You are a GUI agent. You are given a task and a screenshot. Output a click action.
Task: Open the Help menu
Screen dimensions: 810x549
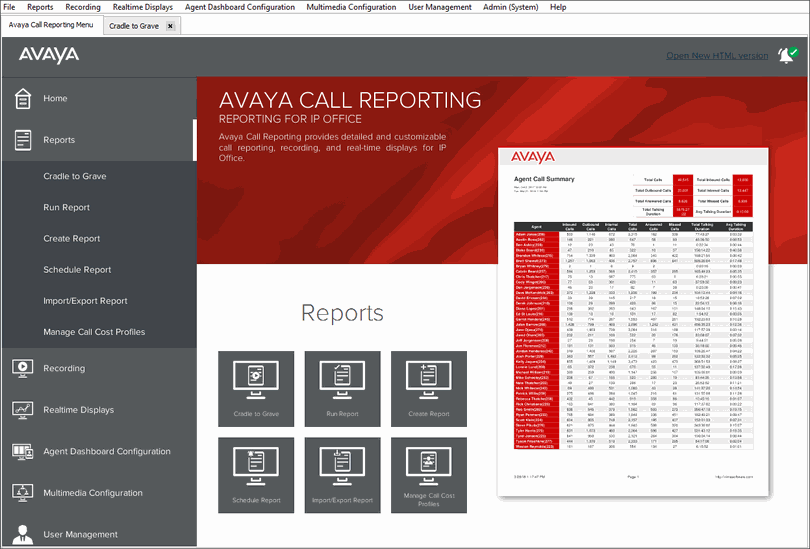pos(558,7)
